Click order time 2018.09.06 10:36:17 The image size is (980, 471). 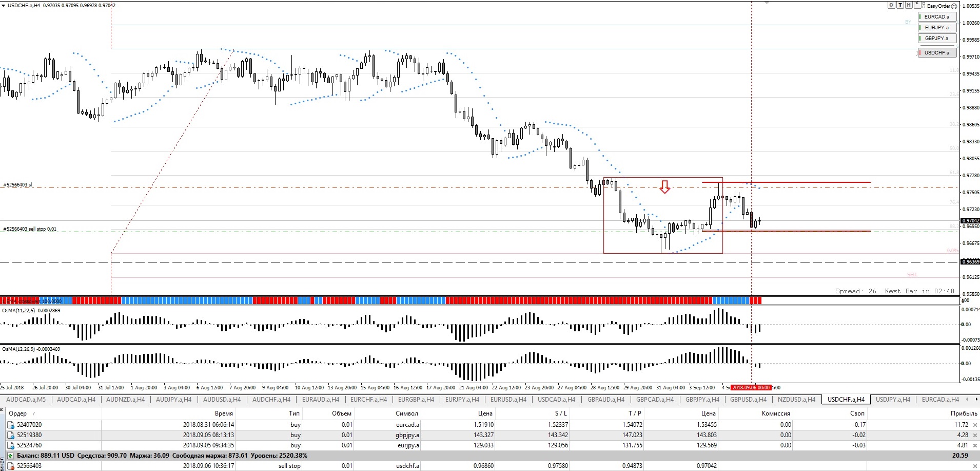pos(208,466)
